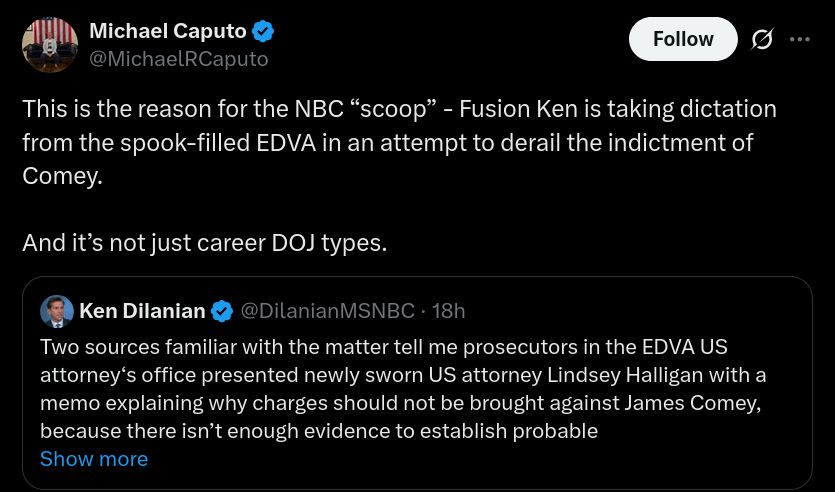835x492 pixels.
Task: Open Michael Caputo's profile picture
Action: [50, 45]
